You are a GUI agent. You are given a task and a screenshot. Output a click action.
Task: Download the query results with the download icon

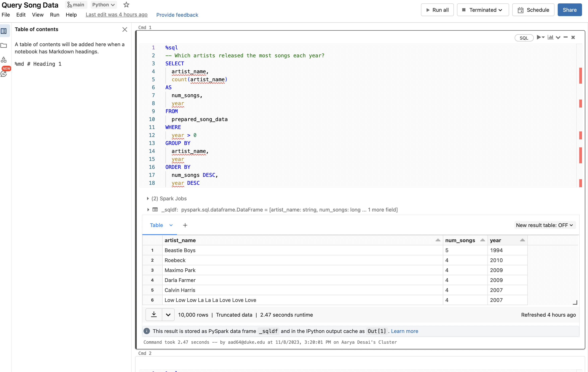pyautogui.click(x=154, y=315)
